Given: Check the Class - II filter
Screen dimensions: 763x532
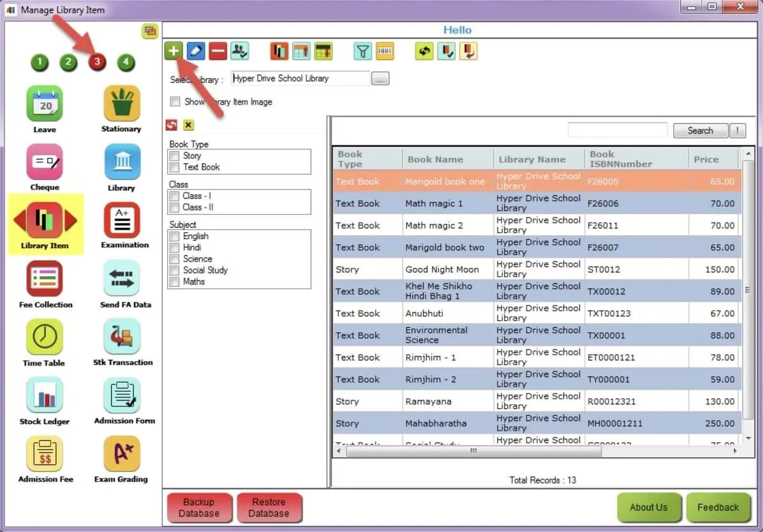Looking at the screenshot, I should coord(174,207).
